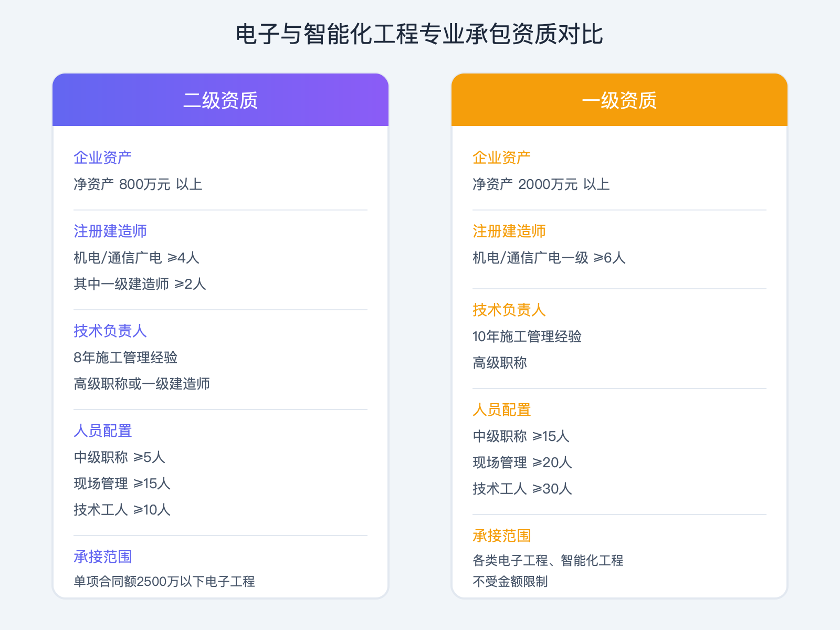This screenshot has width=840, height=630.
Task: Select the page title 电子与智能化工程专业承包资质对比
Action: pos(420,34)
